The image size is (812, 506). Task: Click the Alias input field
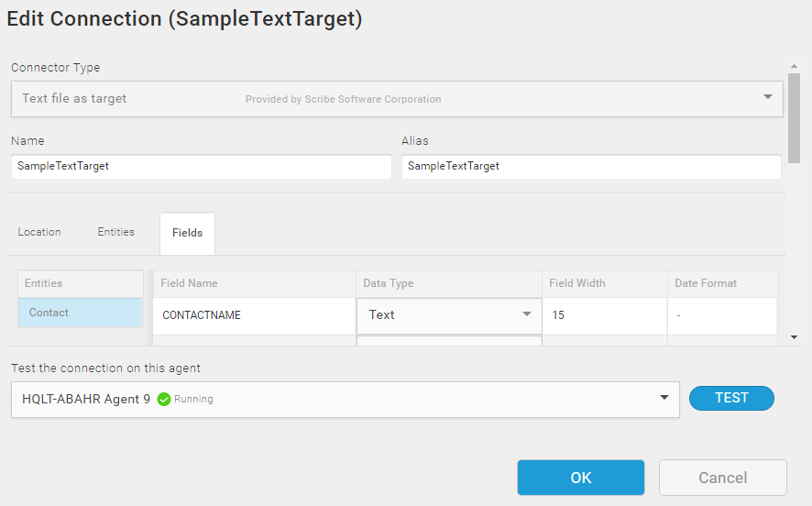pyautogui.click(x=591, y=167)
